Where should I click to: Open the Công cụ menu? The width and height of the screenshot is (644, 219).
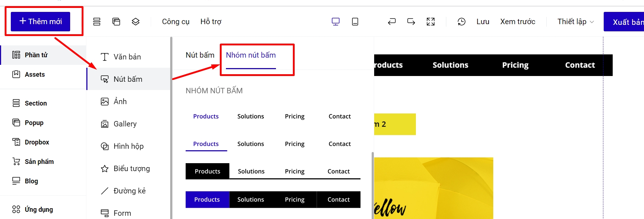176,22
